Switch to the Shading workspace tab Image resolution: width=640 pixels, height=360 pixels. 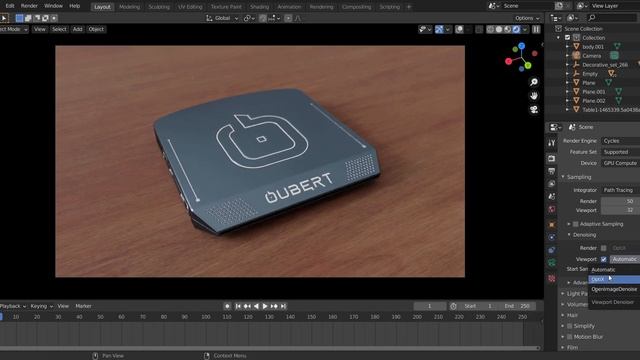pyautogui.click(x=259, y=7)
